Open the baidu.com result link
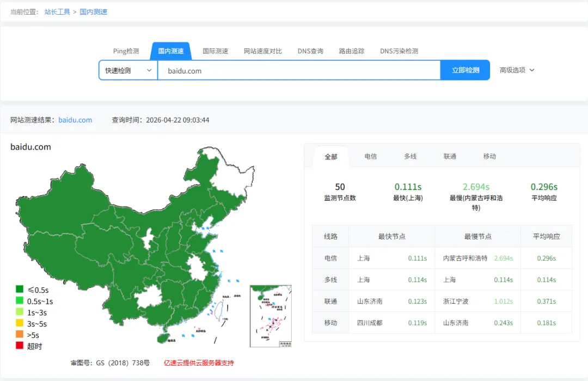Viewport: 588px width, 381px height. [75, 120]
